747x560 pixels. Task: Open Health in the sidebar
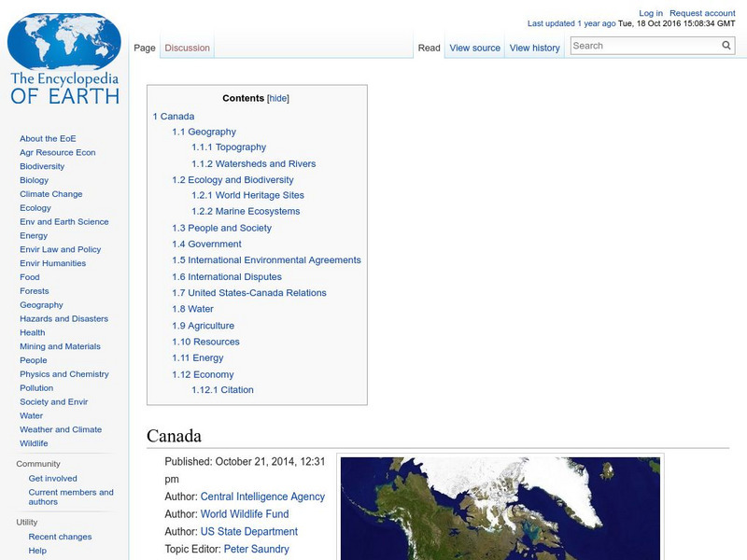pos(33,332)
